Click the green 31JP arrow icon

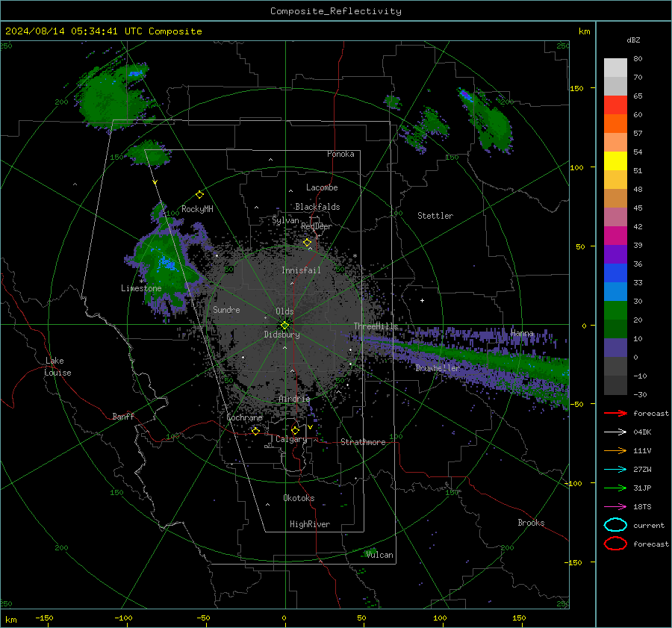click(x=615, y=488)
